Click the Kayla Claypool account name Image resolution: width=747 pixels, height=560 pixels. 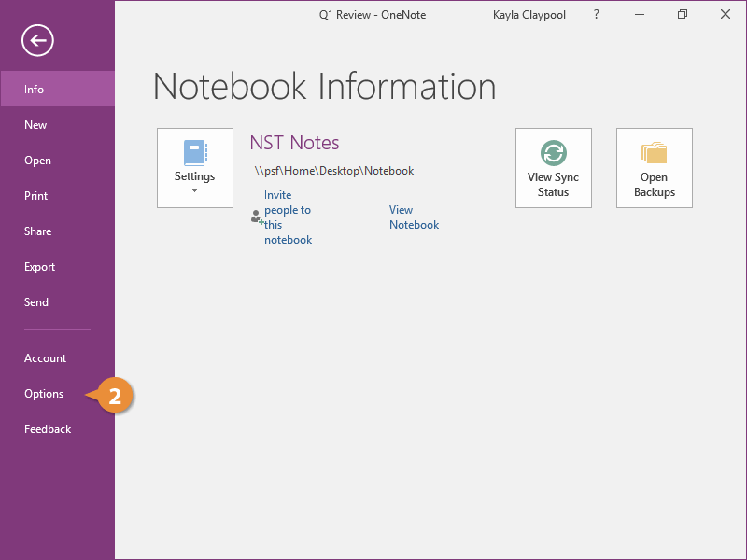529,15
